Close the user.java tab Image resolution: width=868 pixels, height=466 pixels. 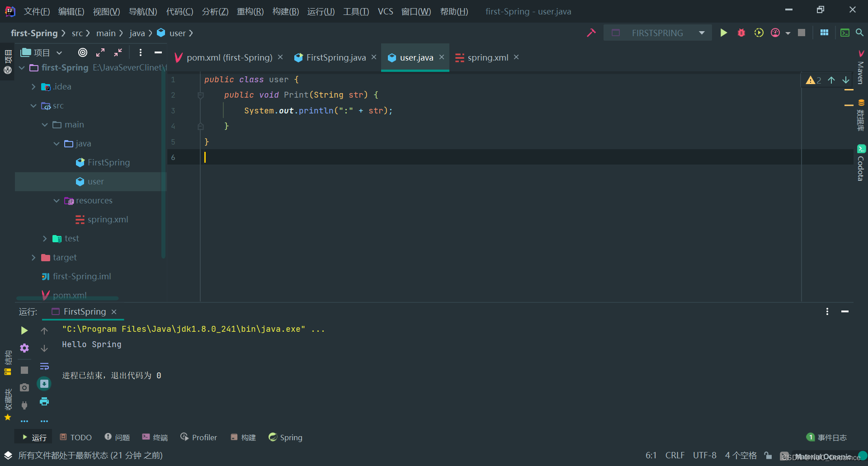442,57
